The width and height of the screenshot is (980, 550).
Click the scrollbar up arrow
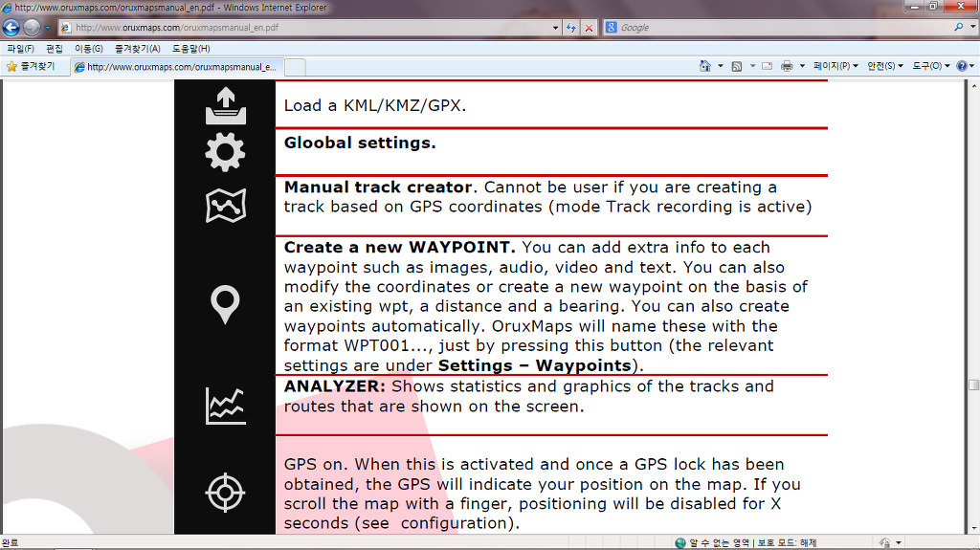(973, 86)
